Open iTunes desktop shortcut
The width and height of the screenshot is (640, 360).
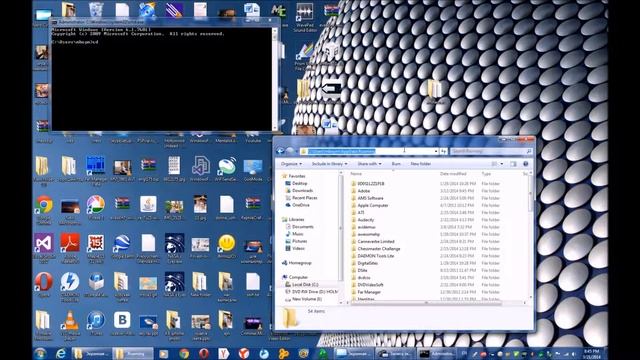point(96,321)
